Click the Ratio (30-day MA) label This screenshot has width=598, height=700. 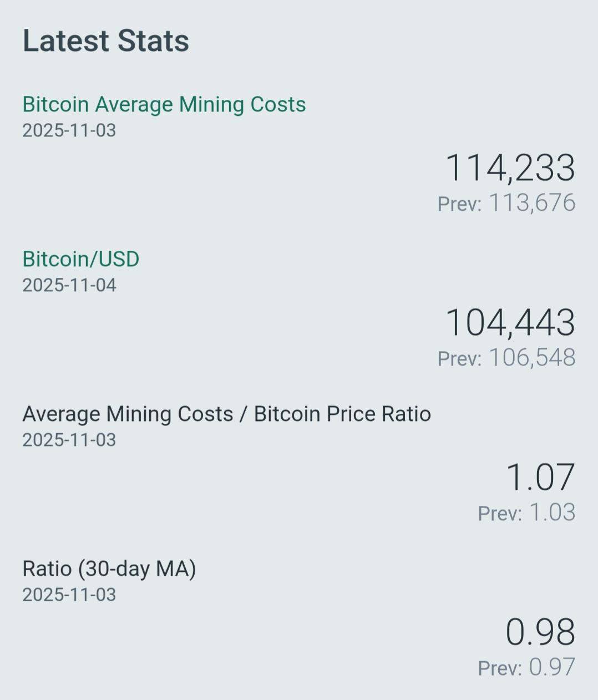(109, 569)
